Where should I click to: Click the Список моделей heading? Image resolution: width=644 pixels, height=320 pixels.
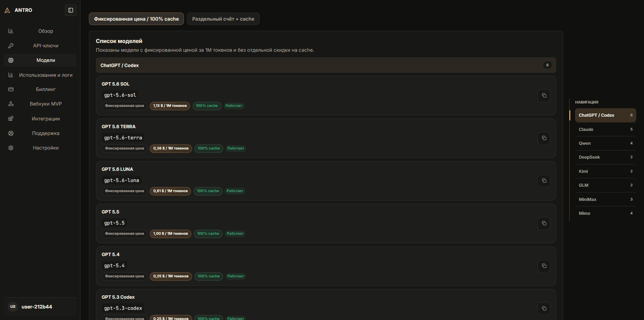click(119, 41)
